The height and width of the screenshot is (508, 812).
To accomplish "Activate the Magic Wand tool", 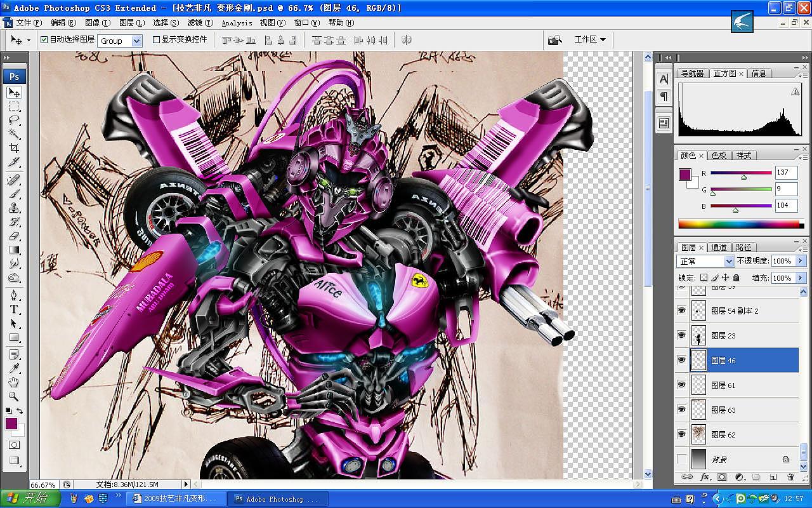I will click(14, 134).
